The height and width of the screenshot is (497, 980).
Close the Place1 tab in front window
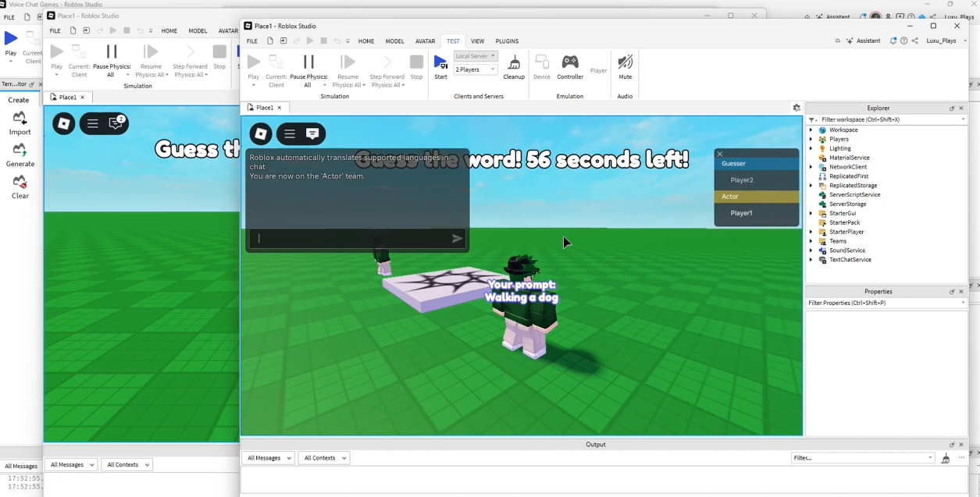[x=280, y=108]
